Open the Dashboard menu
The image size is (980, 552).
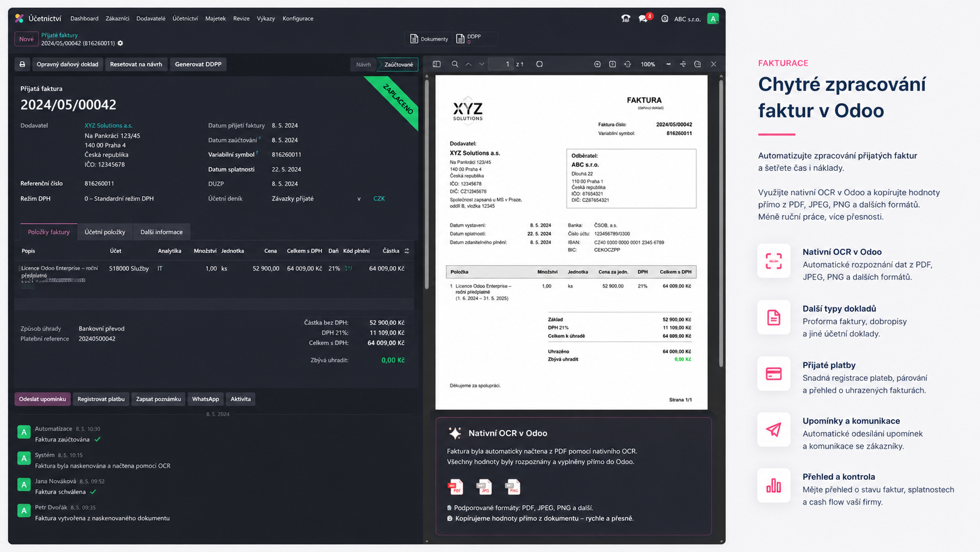click(84, 19)
